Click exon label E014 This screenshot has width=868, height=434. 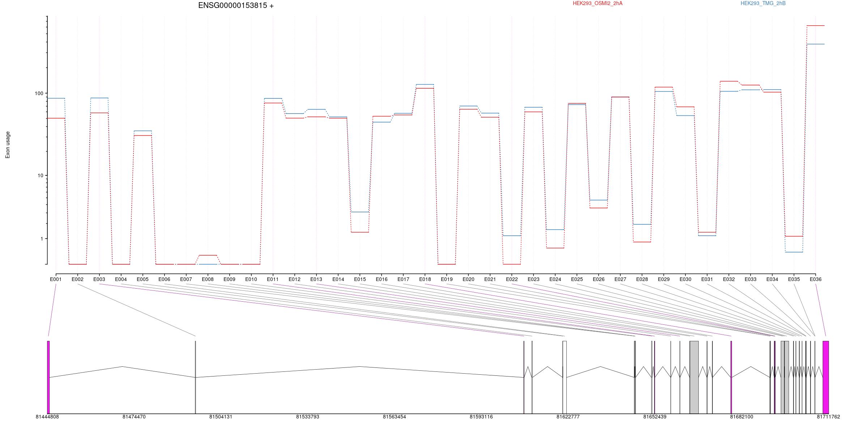[338, 279]
